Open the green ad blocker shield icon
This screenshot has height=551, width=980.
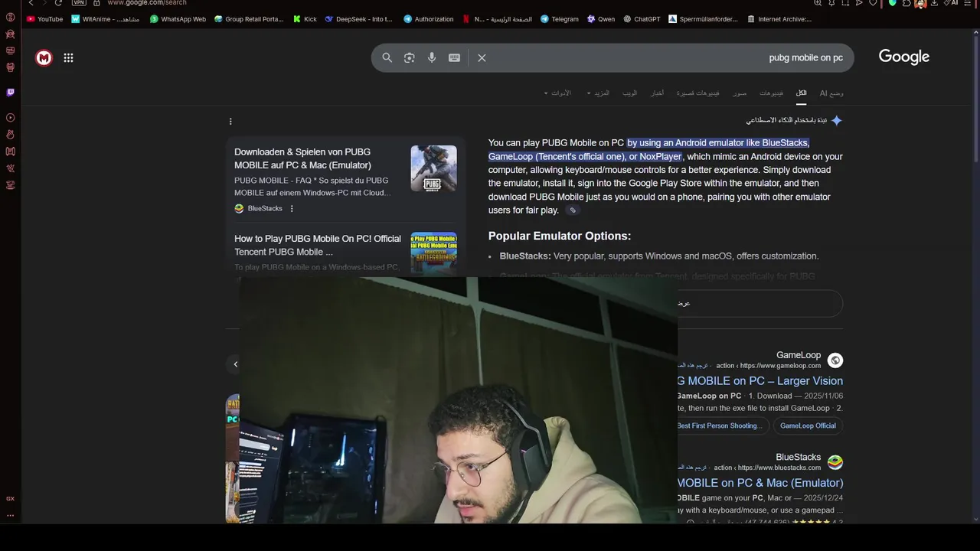pyautogui.click(x=893, y=3)
